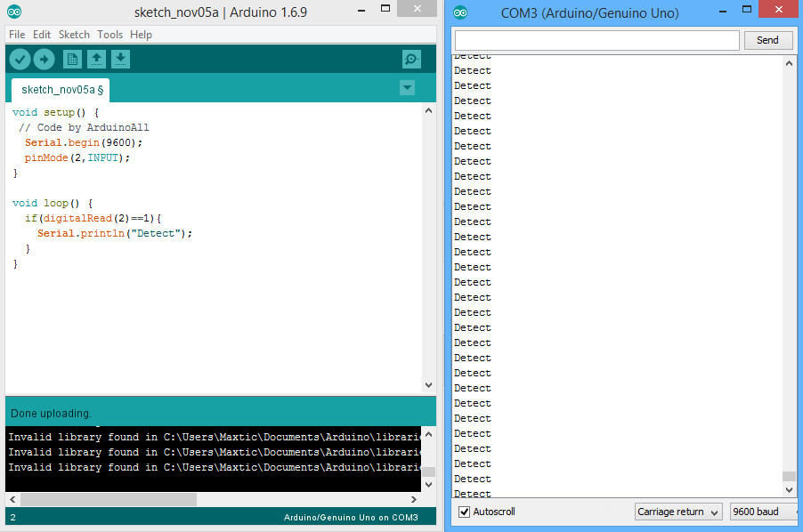Open a sketch with the up-arrow icon
The width and height of the screenshot is (803, 532).
[x=96, y=60]
